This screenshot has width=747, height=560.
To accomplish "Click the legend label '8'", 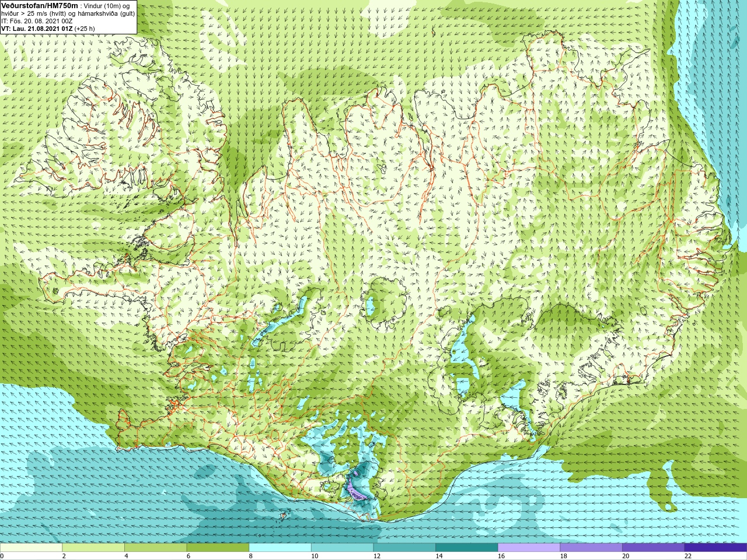I will (250, 556).
